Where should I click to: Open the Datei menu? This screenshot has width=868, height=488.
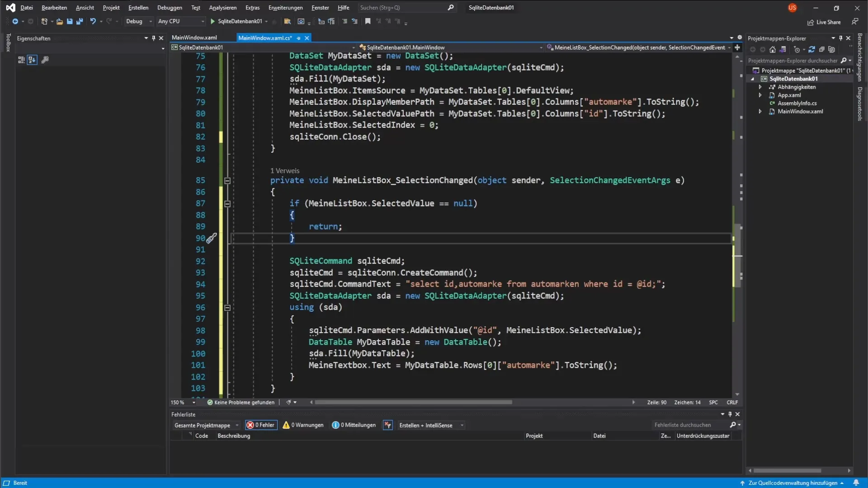pos(27,8)
